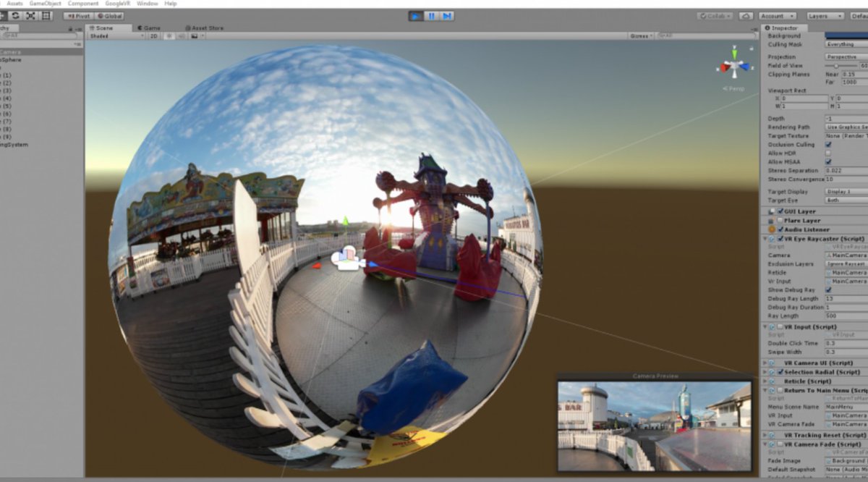Select the Inspector tab
Viewport: 868px width, 482px height.
[x=784, y=28]
